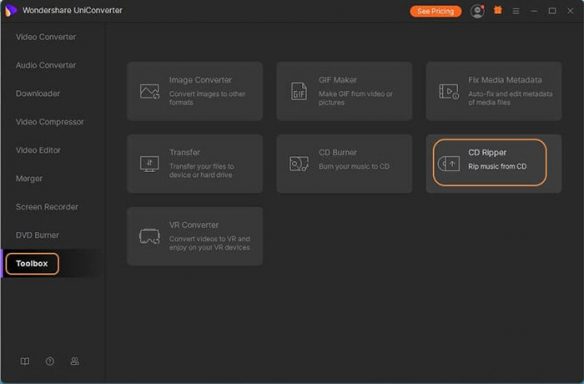
Task: Open the Screen Recorder section
Action: [x=47, y=207]
